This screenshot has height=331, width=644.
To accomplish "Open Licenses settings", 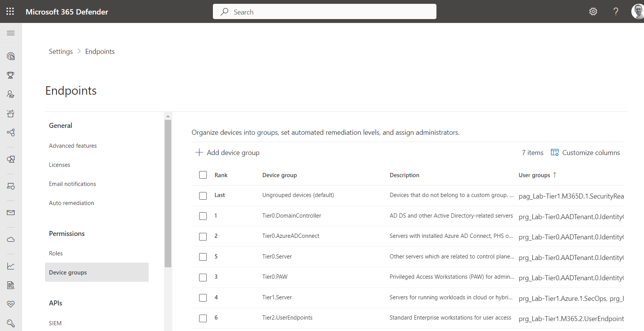I will tap(60, 165).
